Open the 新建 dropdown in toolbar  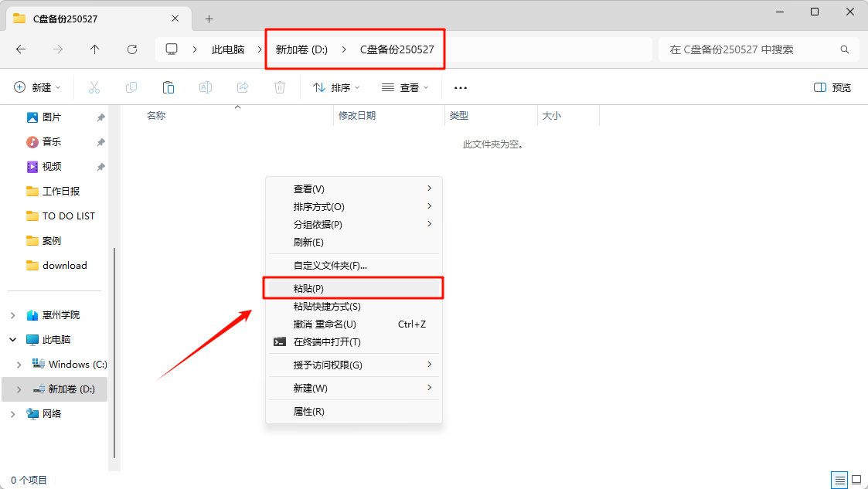tap(37, 87)
